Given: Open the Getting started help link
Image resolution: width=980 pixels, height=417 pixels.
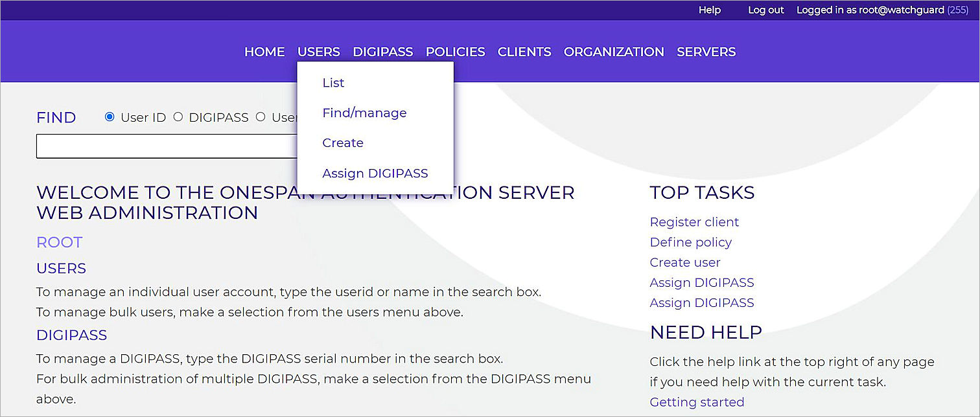Looking at the screenshot, I should [x=697, y=402].
